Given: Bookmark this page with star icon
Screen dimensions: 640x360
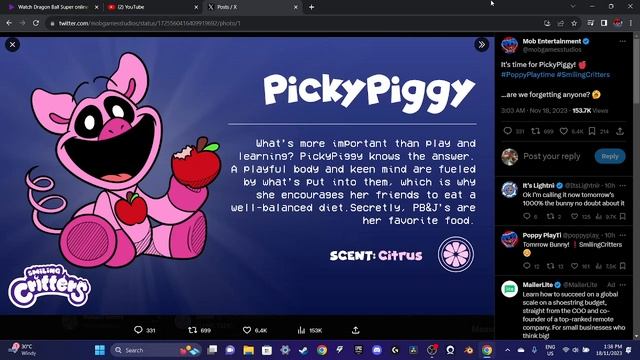Looking at the screenshot, I should coord(574,23).
